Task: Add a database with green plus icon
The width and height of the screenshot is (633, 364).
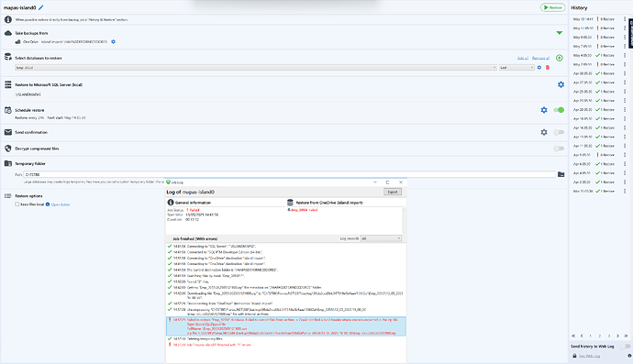Action: click(559, 58)
